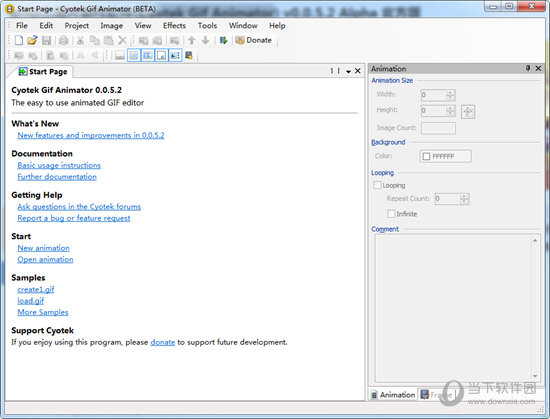The width and height of the screenshot is (550, 419).
Task: Switch to the Animation bottom tab
Action: pos(393,394)
